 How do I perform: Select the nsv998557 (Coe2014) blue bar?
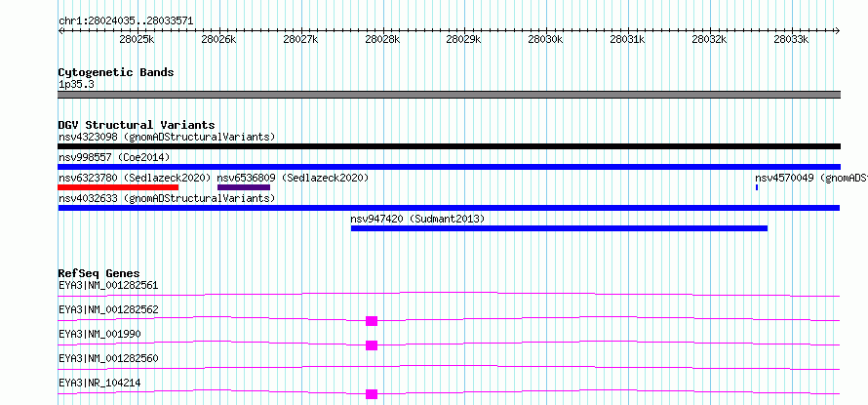[449, 167]
